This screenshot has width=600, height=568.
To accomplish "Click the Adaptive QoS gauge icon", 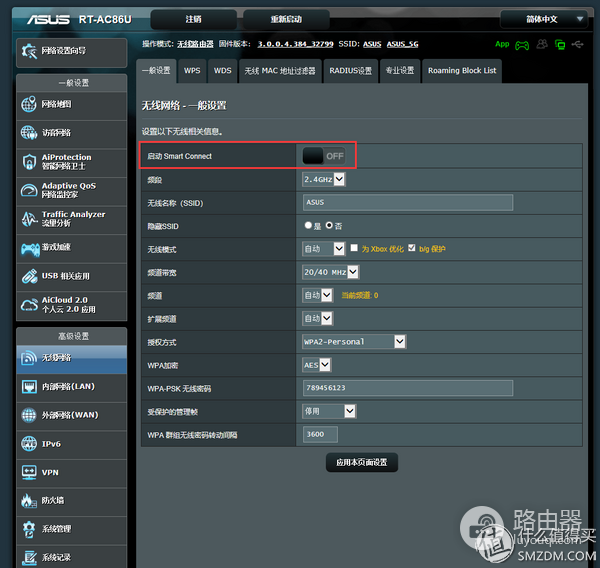I will pyautogui.click(x=28, y=190).
